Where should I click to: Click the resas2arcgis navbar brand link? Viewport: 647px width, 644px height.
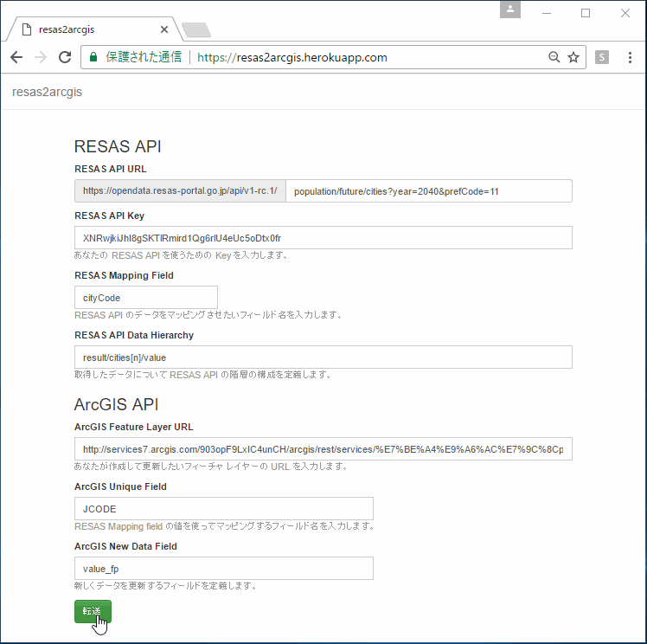[47, 92]
